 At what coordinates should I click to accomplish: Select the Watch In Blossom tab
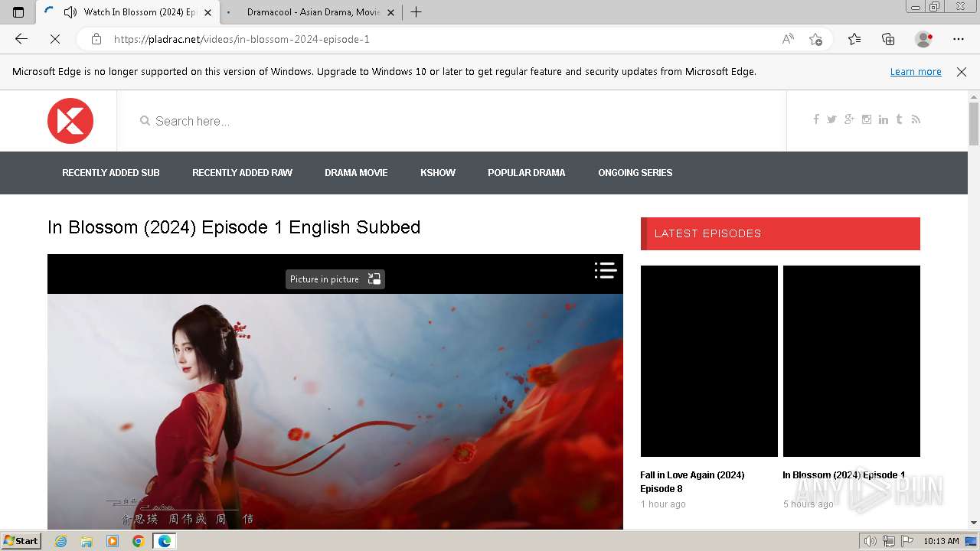click(129, 12)
